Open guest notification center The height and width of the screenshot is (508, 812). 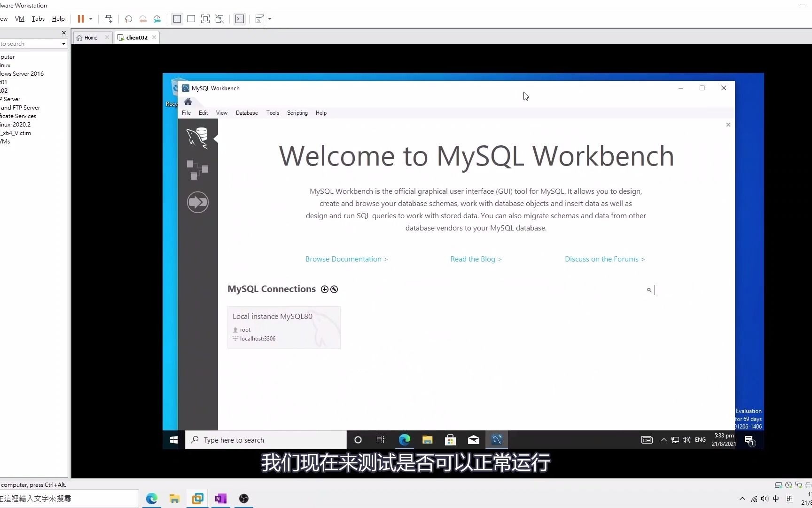pyautogui.click(x=749, y=440)
